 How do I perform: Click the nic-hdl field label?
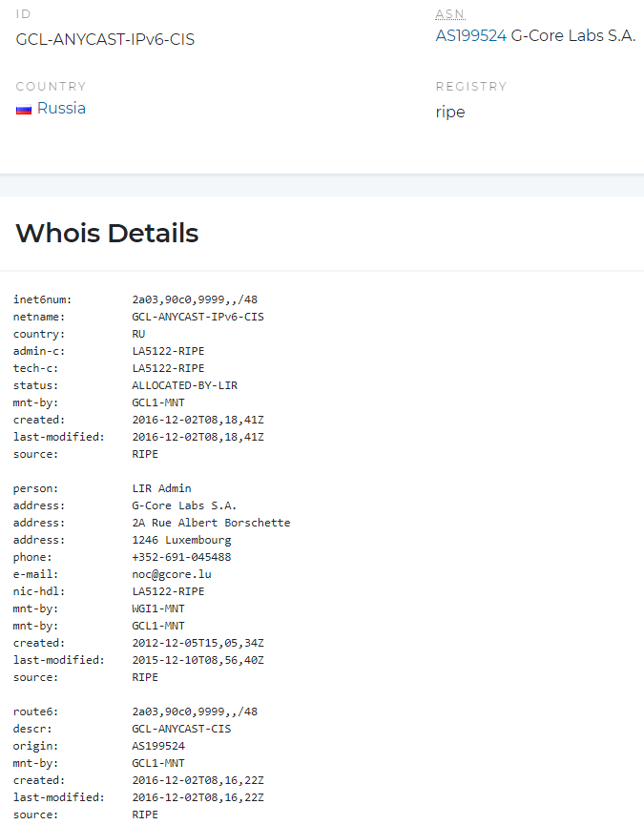click(x=39, y=591)
